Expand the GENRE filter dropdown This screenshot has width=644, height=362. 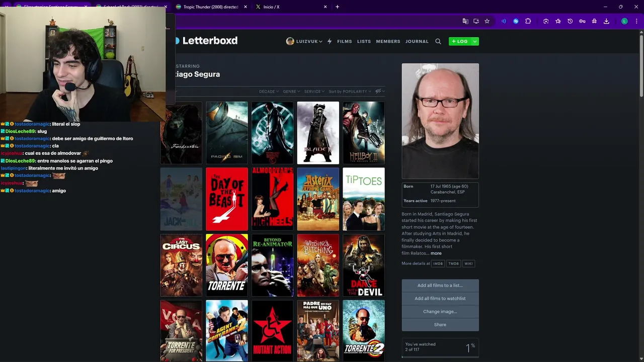(x=291, y=92)
